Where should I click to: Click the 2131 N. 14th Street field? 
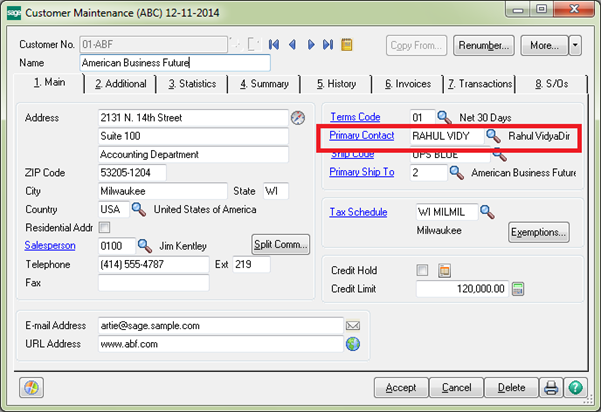click(194, 118)
